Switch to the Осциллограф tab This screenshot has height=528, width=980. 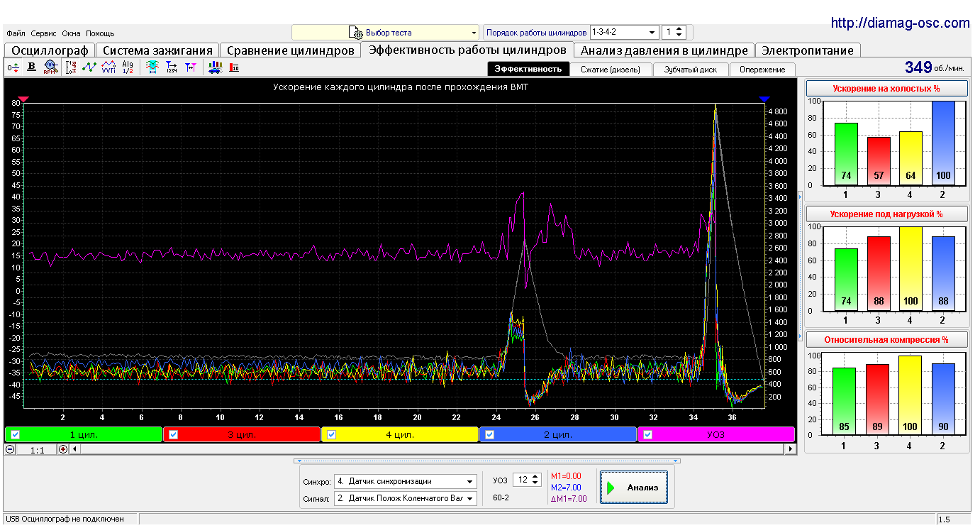coord(50,50)
